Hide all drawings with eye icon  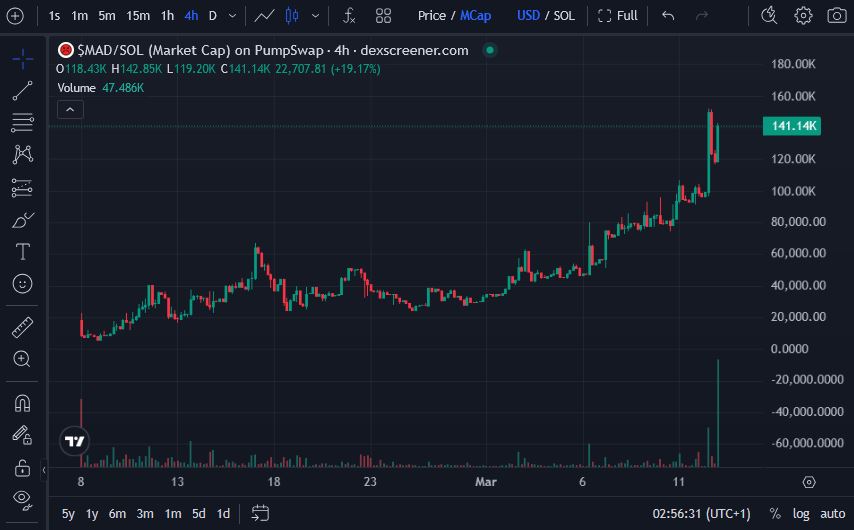22,499
